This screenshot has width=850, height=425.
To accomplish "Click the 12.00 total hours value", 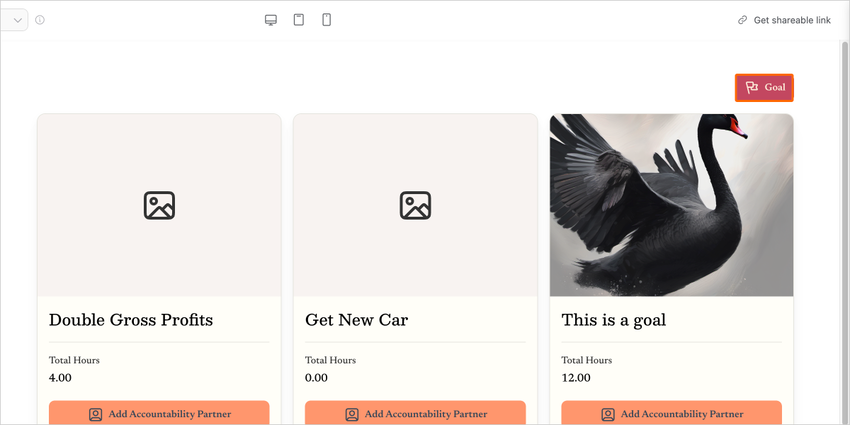I will pyautogui.click(x=576, y=378).
